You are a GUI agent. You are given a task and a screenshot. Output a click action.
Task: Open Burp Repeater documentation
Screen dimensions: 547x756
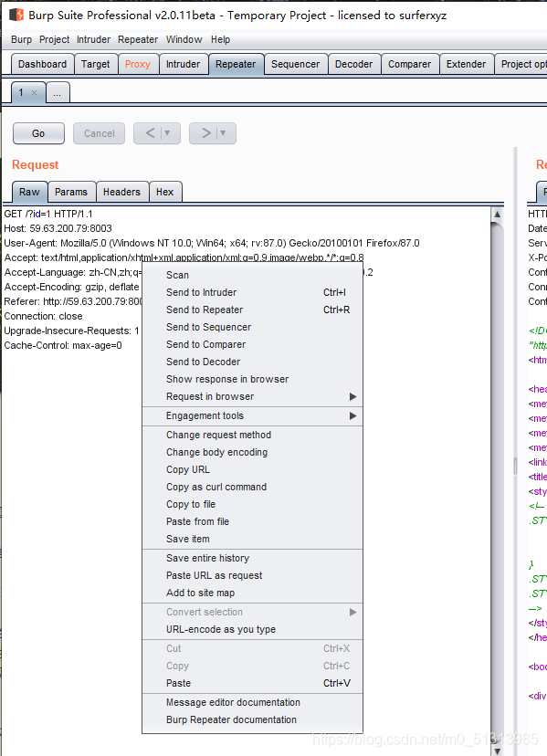click(252, 719)
